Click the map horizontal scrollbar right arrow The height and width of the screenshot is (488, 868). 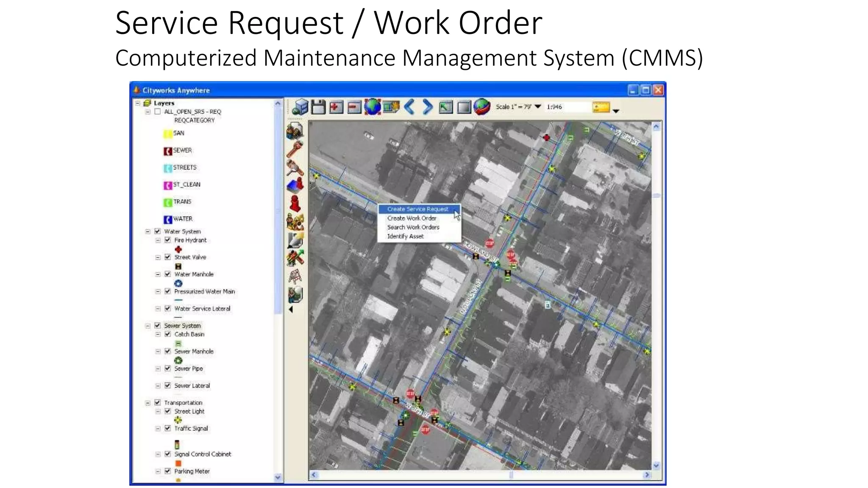coord(647,475)
